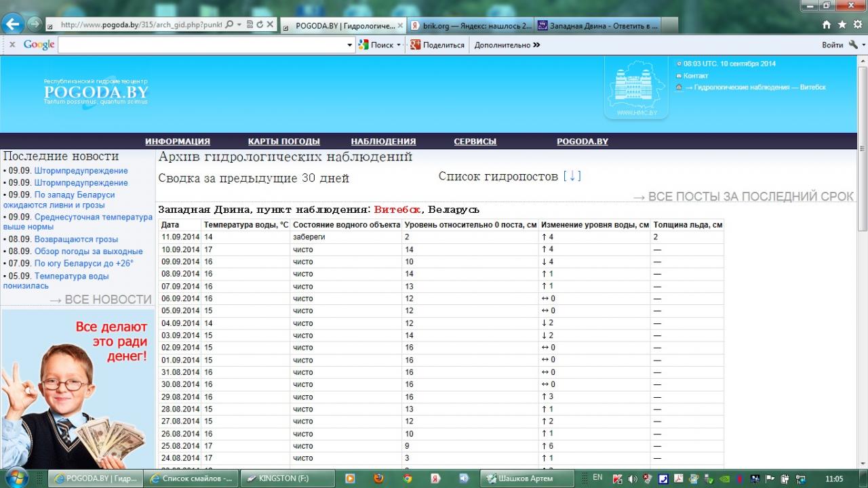Open the Возвращаются грозы news link
Viewport: 868px width, 488px height.
[x=76, y=239]
